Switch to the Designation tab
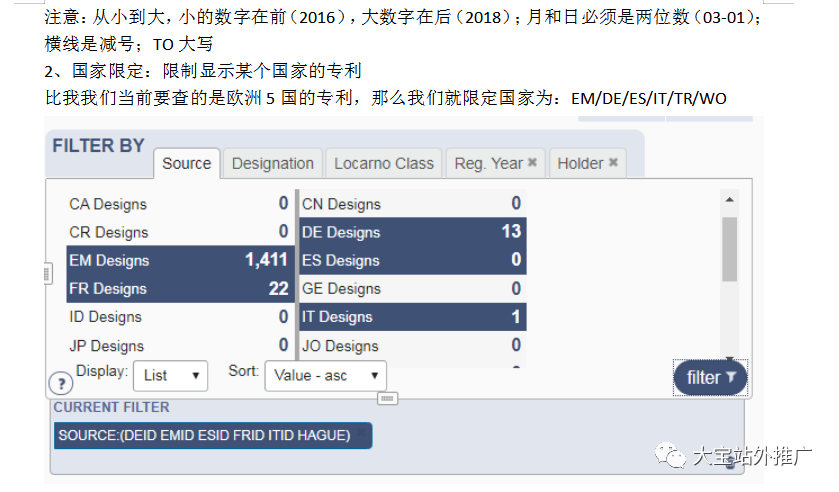The width and height of the screenshot is (839, 492). click(x=272, y=163)
